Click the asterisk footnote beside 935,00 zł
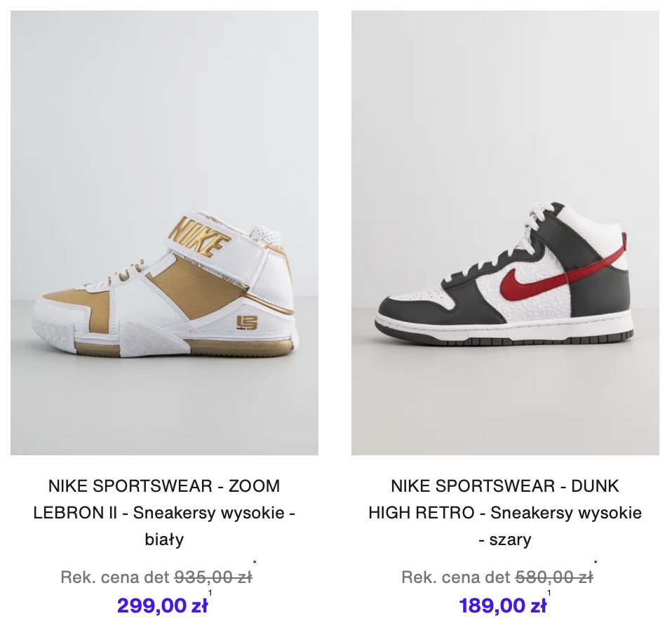 pos(255,562)
